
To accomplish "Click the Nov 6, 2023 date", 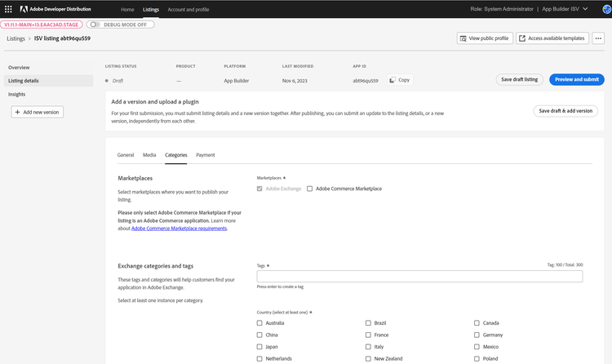I will (295, 81).
